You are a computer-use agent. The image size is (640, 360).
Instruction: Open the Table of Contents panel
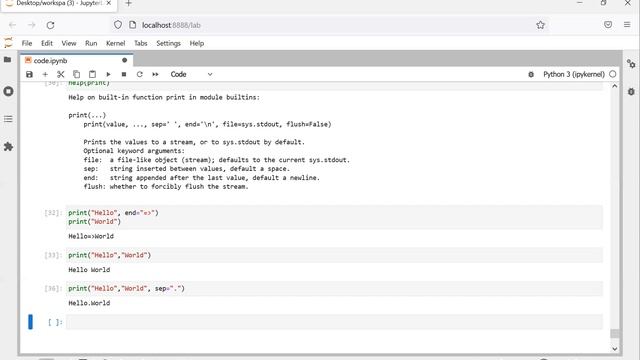pyautogui.click(x=8, y=119)
